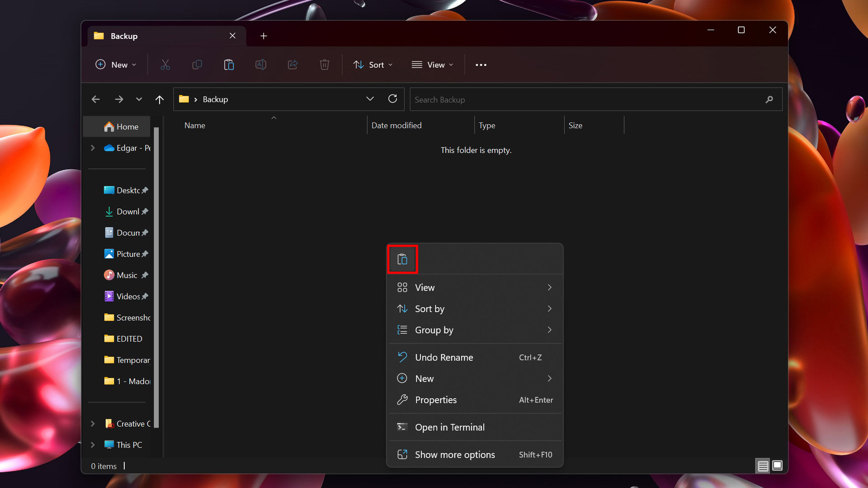Open the Properties context menu entry

click(435, 400)
